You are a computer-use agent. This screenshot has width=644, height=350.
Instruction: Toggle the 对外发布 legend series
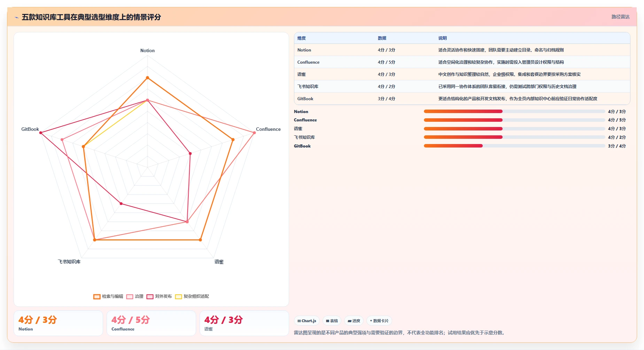pyautogui.click(x=159, y=296)
